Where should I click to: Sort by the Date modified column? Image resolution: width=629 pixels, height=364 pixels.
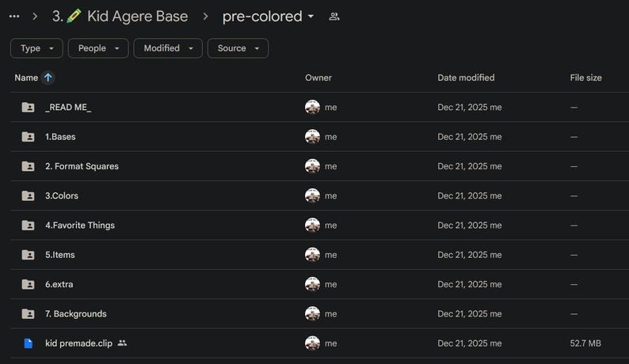(466, 78)
